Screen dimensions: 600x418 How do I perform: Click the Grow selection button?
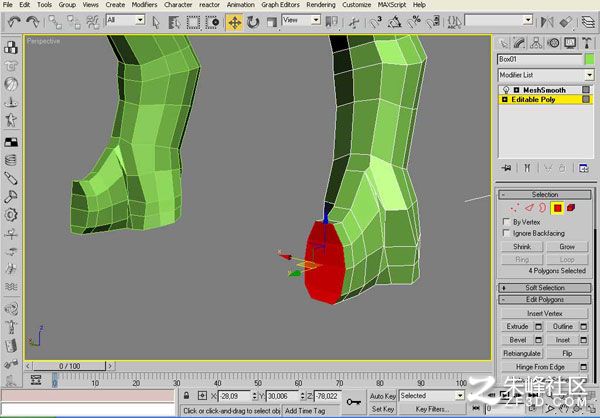coord(567,247)
